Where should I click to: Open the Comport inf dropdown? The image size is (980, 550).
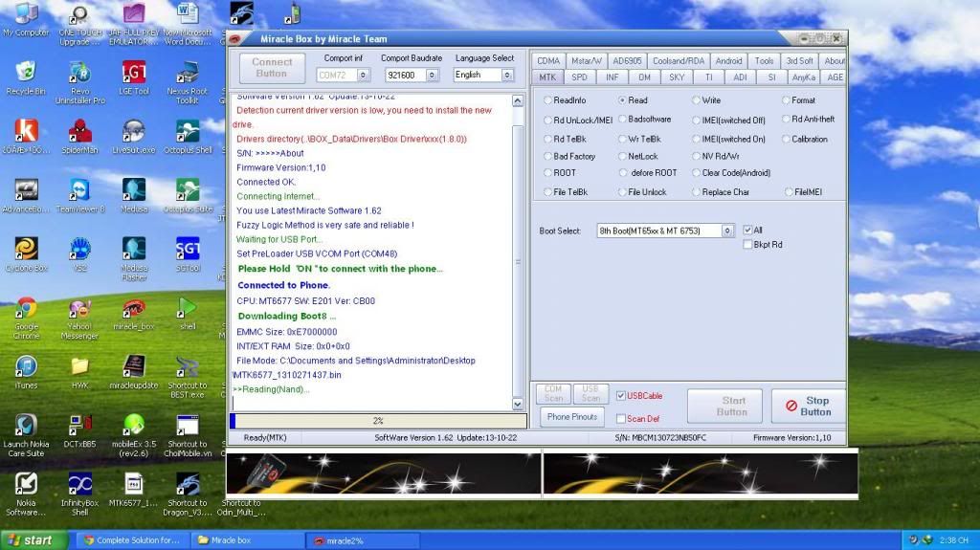point(363,75)
